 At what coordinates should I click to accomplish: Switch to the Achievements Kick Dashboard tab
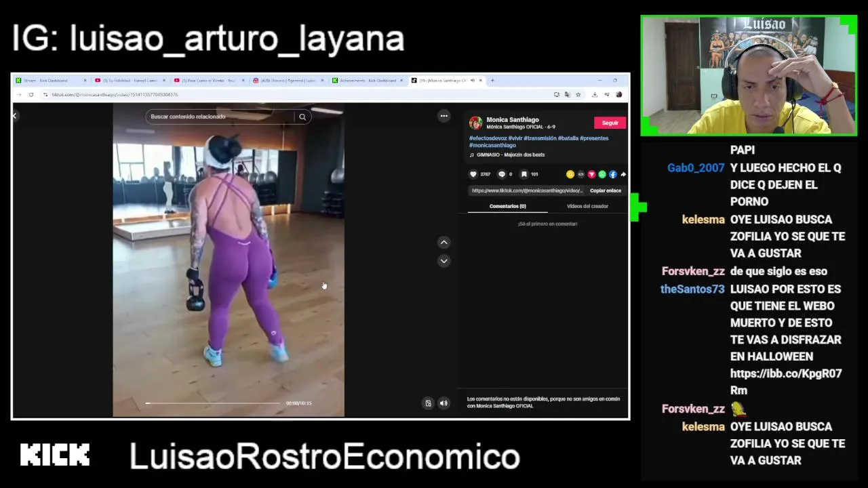point(367,81)
